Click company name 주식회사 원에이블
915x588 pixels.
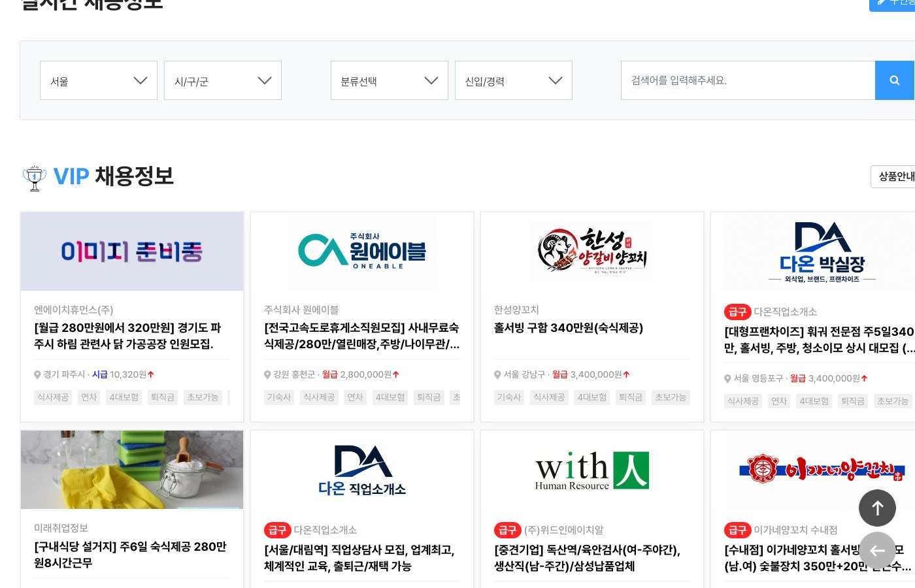pyautogui.click(x=301, y=310)
